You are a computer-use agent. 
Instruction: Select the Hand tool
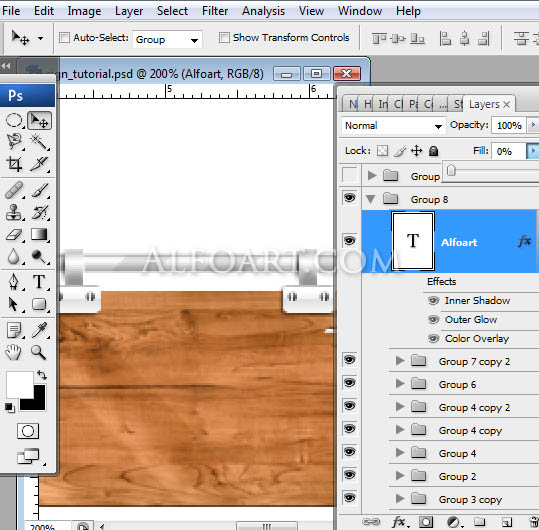pos(14,352)
